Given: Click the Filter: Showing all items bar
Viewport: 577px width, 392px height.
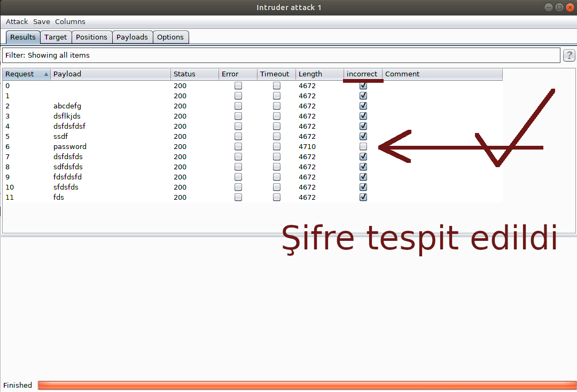Looking at the screenshot, I should click(x=280, y=55).
